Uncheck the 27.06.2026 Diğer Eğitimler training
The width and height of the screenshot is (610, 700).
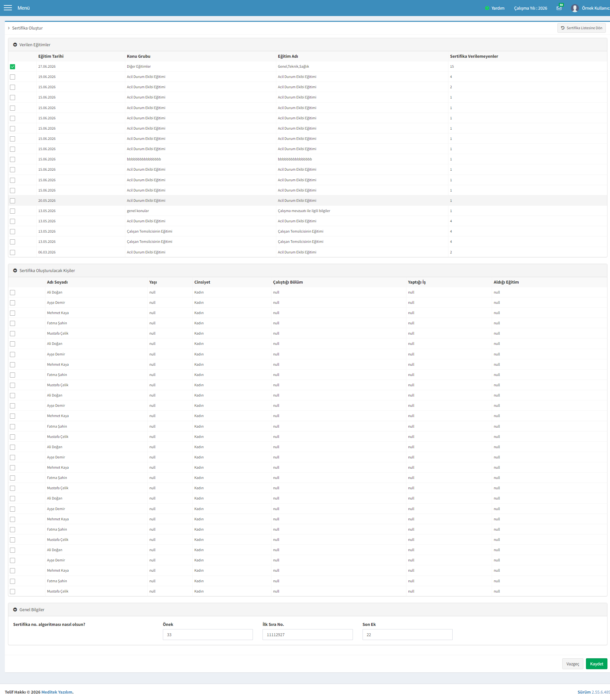pos(13,67)
